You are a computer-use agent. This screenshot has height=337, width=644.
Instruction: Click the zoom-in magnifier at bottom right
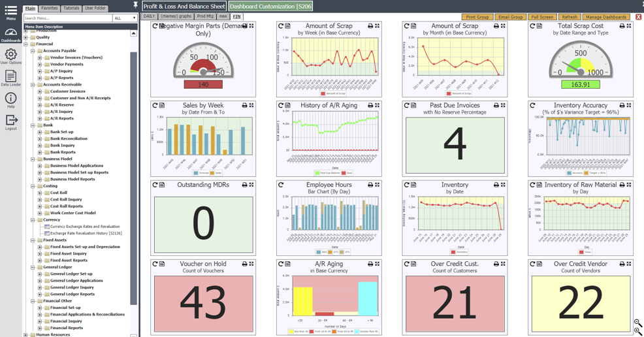638,332
